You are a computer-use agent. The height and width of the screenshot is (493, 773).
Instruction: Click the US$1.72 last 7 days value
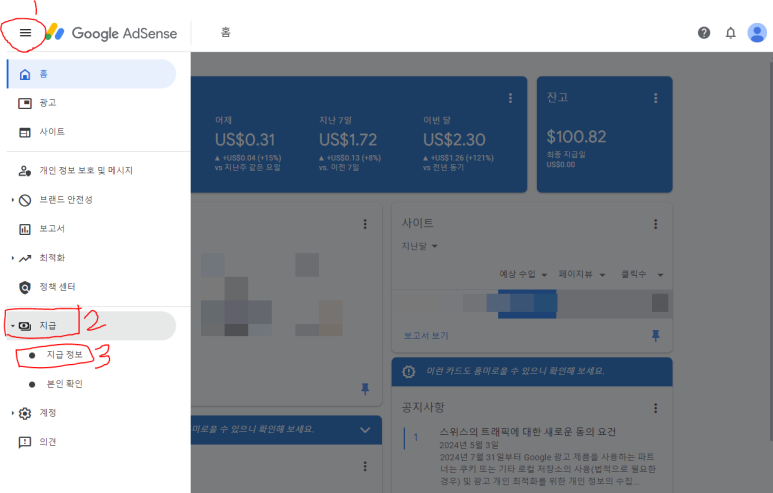tap(348, 140)
